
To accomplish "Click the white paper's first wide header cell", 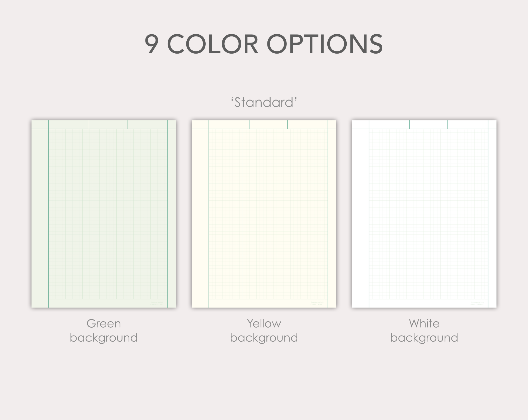I will click(x=389, y=125).
